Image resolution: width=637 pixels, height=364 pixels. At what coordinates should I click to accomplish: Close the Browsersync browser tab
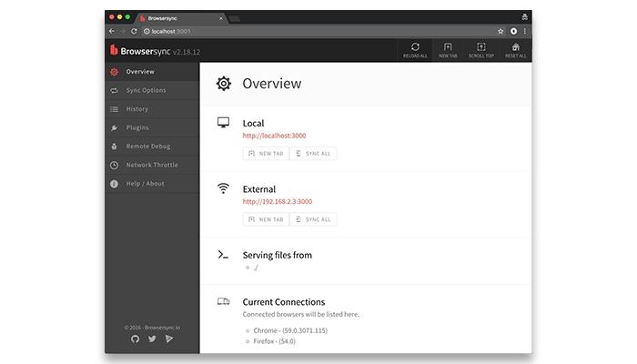221,18
